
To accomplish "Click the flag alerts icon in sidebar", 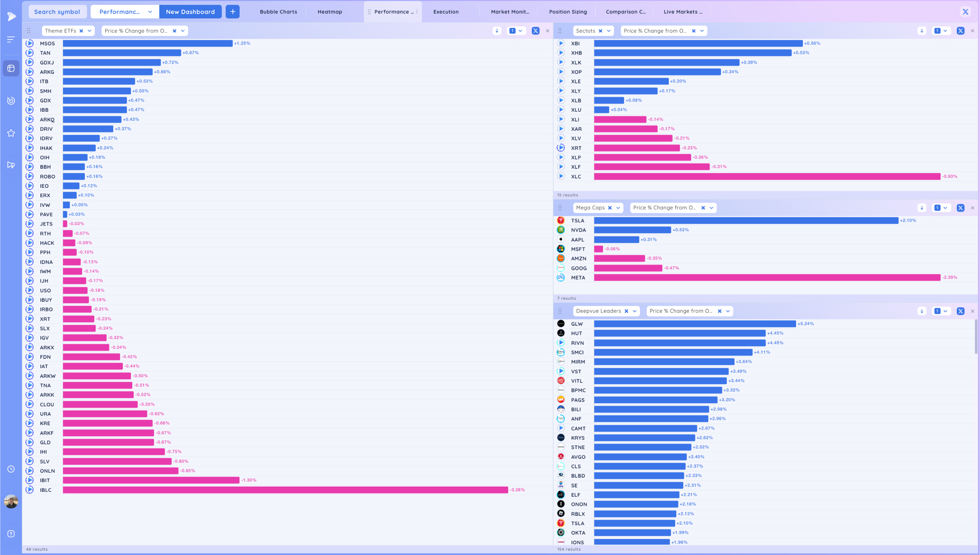I will click(11, 165).
